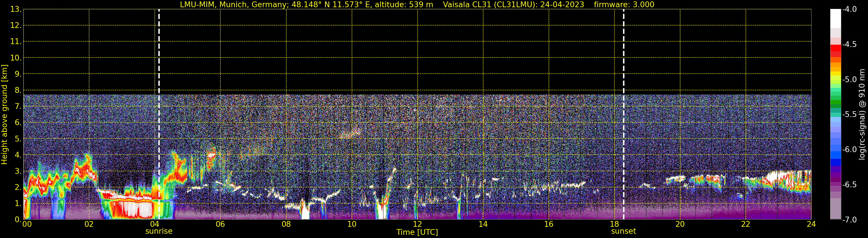The height and width of the screenshot is (238, 868).
Task: Click the 1 km height tick label
Action: pos(18,203)
